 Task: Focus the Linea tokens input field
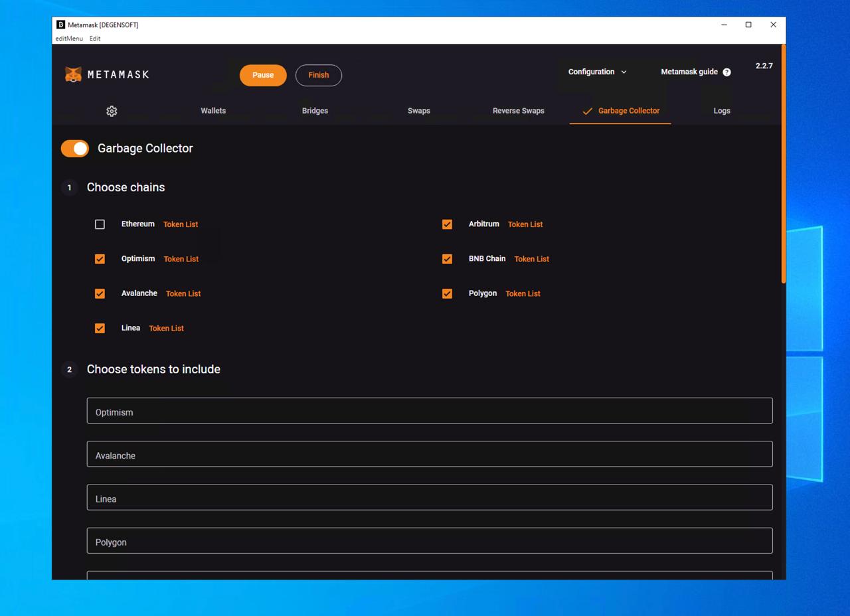[x=430, y=497]
